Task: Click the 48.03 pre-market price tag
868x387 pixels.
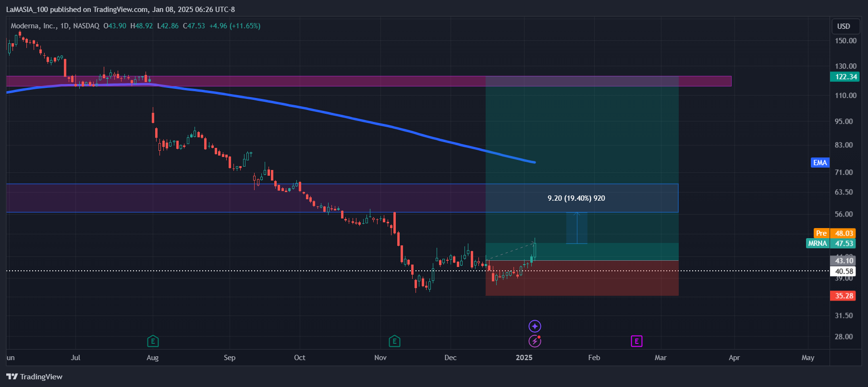Action: tap(843, 233)
